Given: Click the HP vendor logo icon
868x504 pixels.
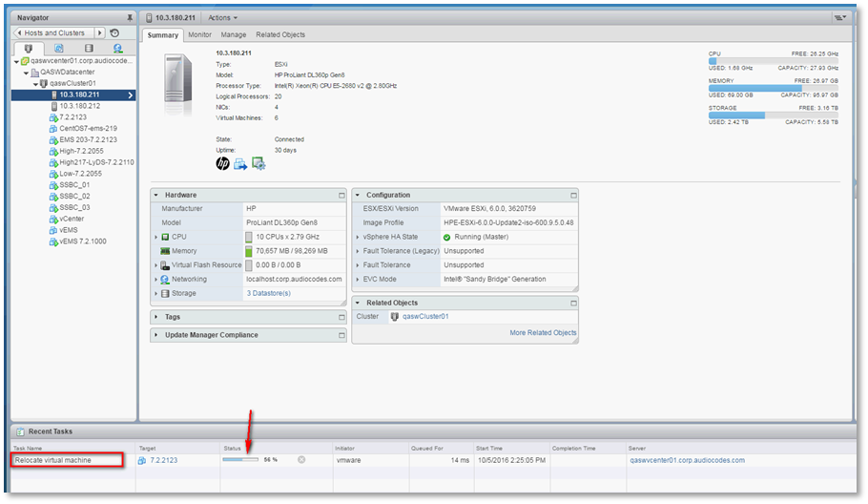Looking at the screenshot, I should coord(222,163).
